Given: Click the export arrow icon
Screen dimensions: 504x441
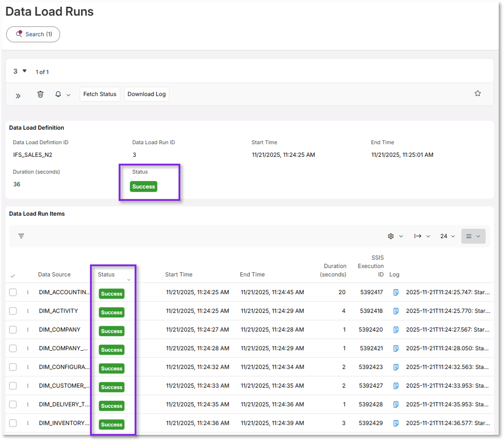Looking at the screenshot, I should [418, 236].
